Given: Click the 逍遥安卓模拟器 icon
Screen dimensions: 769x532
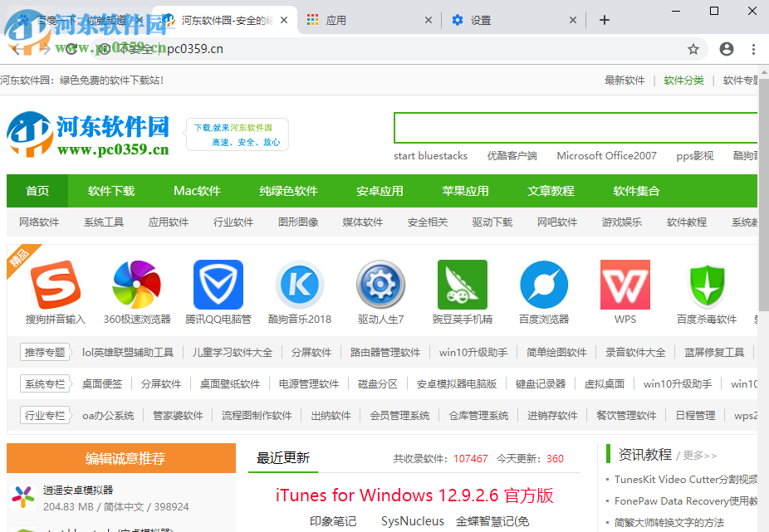Looking at the screenshot, I should point(22,496).
